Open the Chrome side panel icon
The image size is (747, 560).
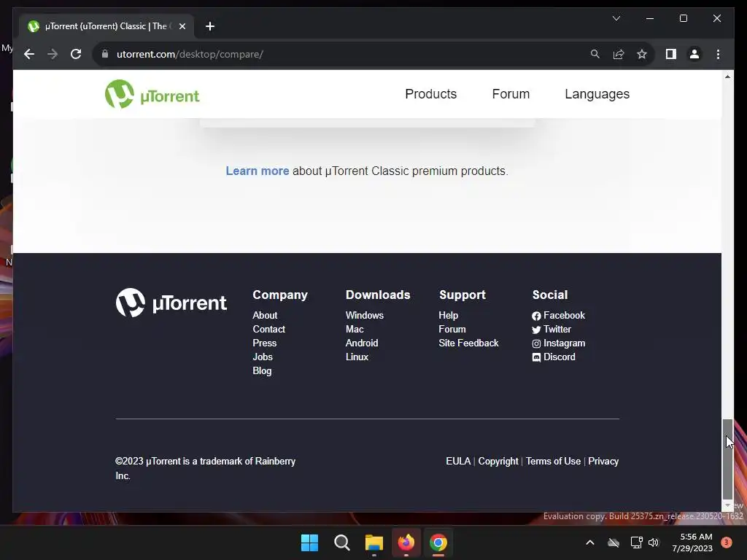[671, 54]
